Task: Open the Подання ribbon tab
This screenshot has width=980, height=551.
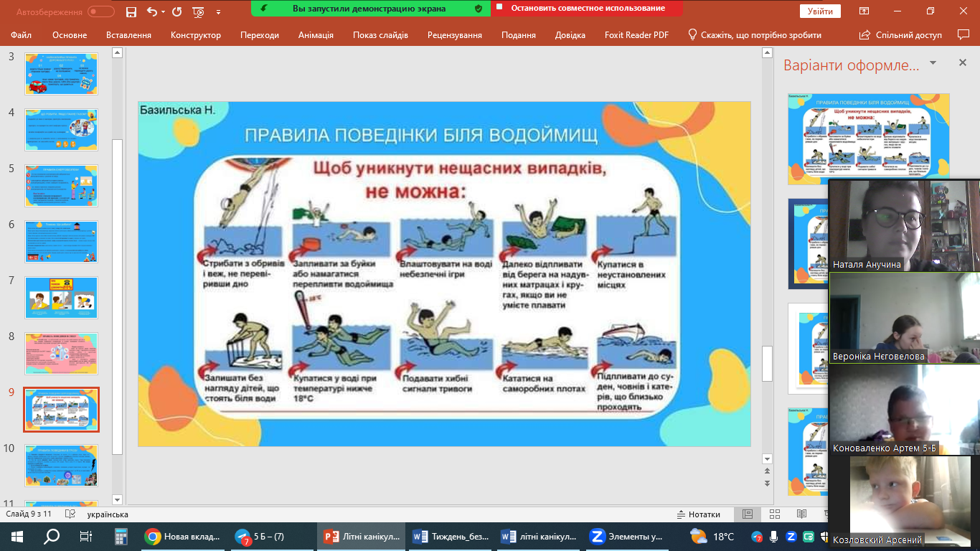Action: pyautogui.click(x=519, y=35)
